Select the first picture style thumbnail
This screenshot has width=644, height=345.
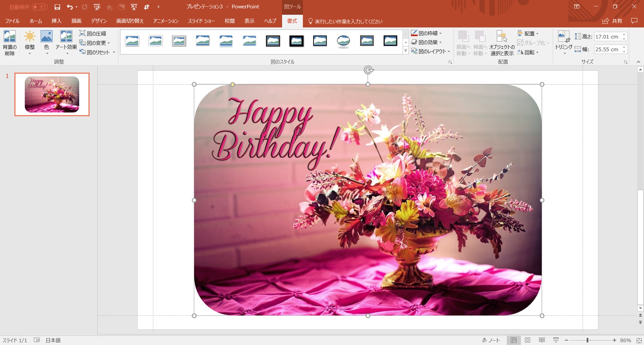click(x=132, y=41)
